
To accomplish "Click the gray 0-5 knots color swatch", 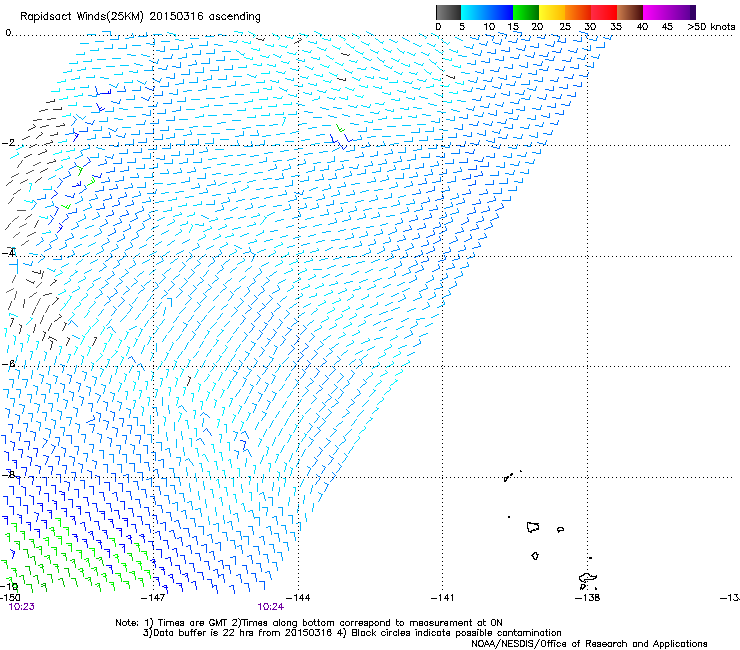I will [448, 12].
